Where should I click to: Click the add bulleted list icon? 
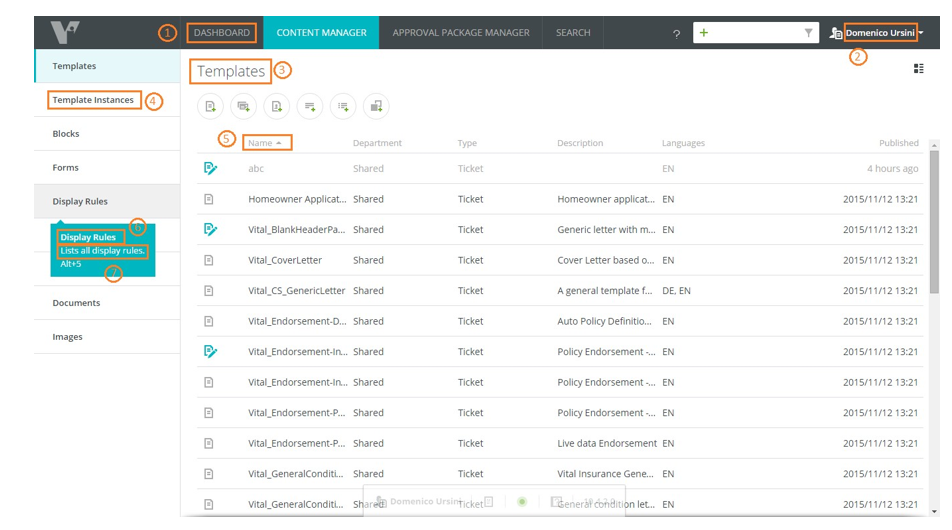click(x=343, y=106)
